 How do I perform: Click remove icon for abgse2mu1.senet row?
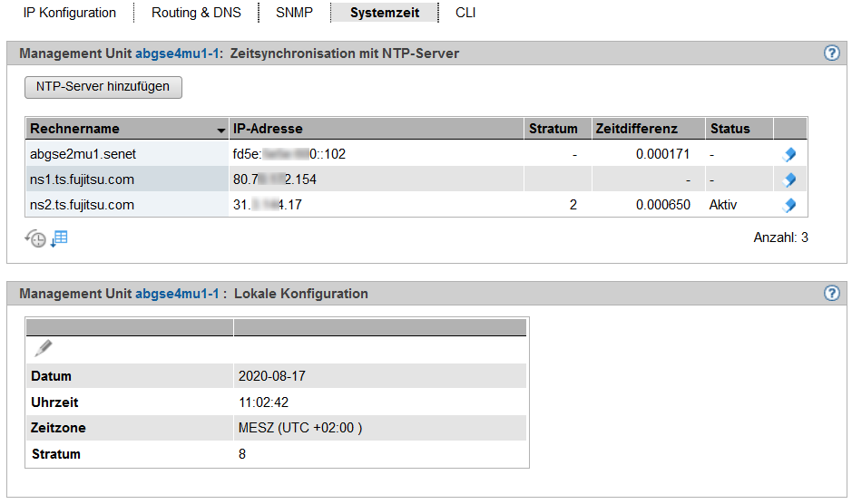(788, 154)
